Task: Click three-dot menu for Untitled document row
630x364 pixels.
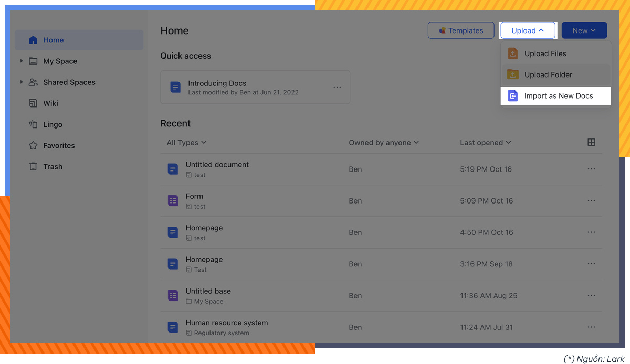Action: pyautogui.click(x=591, y=169)
